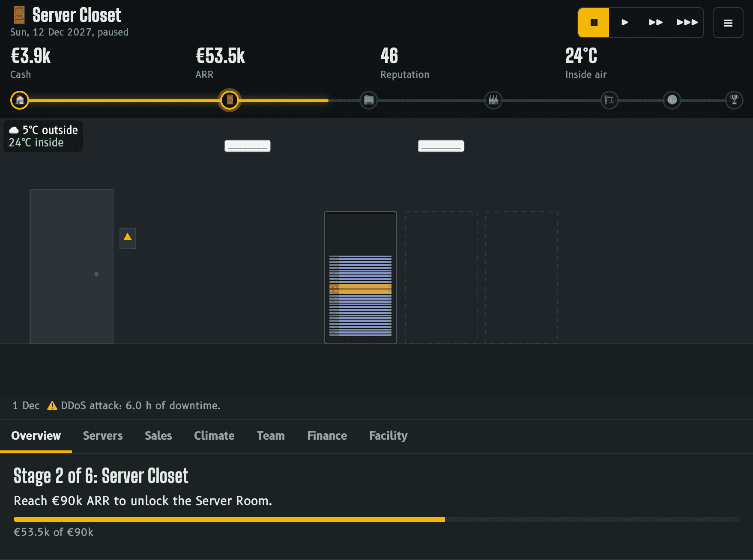Open the Sales tab
The height and width of the screenshot is (560, 753).
(158, 436)
